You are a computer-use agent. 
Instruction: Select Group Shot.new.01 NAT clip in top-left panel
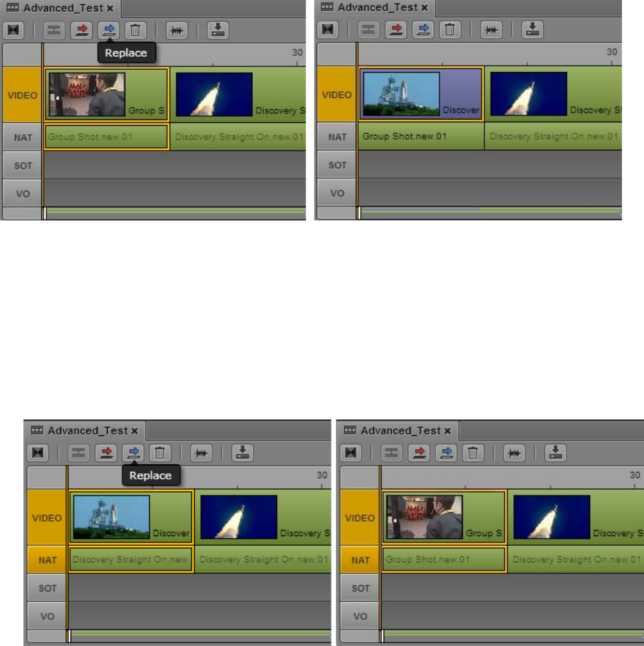tap(106, 137)
